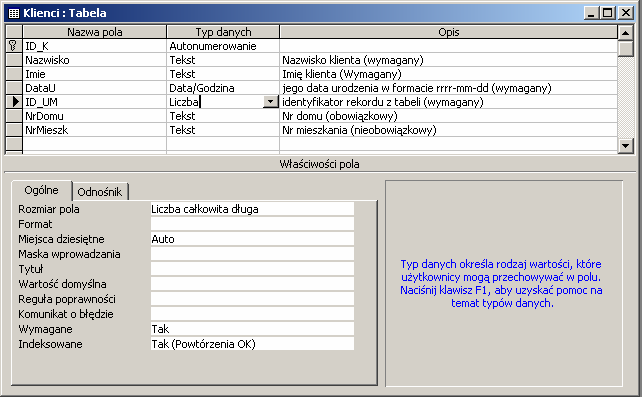Click the 'Wymagane' property label
642x397 pixels.
tap(45, 329)
